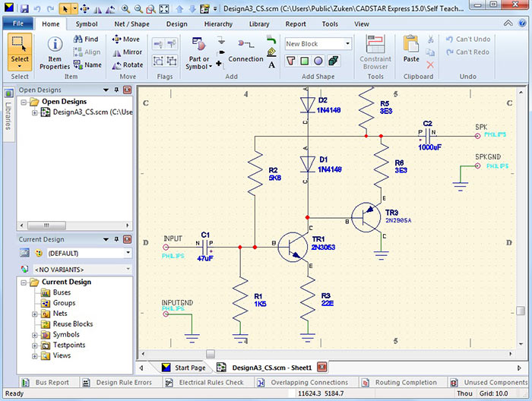
Task: Switch to the Hierarchy ribbon tab
Action: click(x=218, y=24)
